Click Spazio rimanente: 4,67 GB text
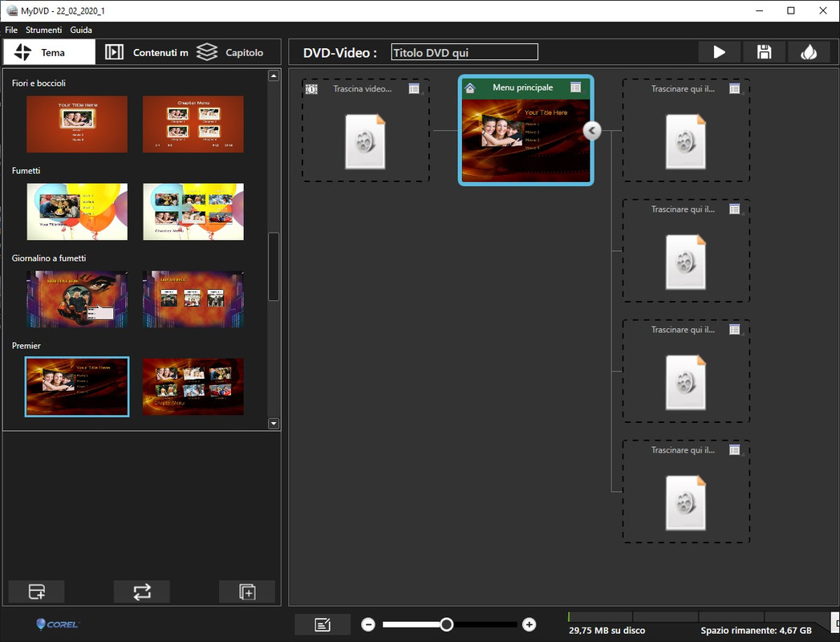 coord(756,631)
